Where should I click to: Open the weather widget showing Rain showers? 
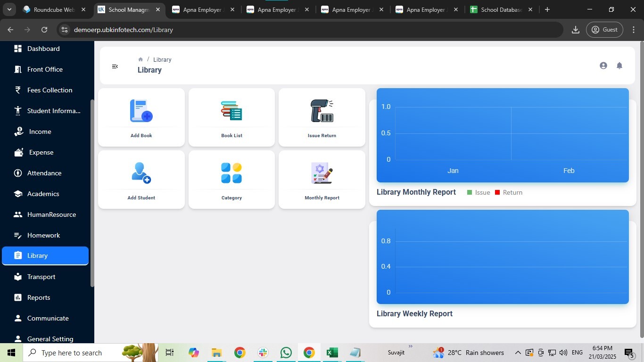tap(469, 353)
